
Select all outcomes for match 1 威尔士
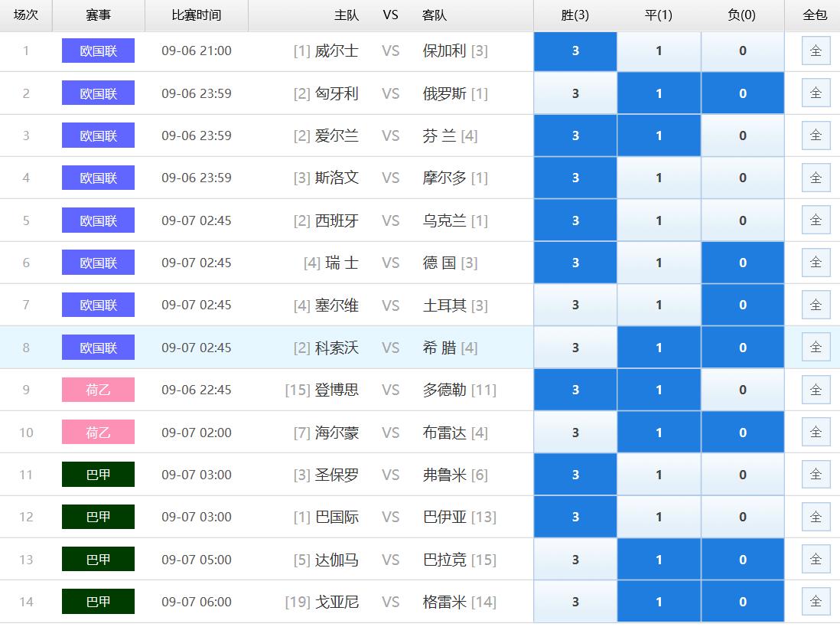click(x=816, y=51)
